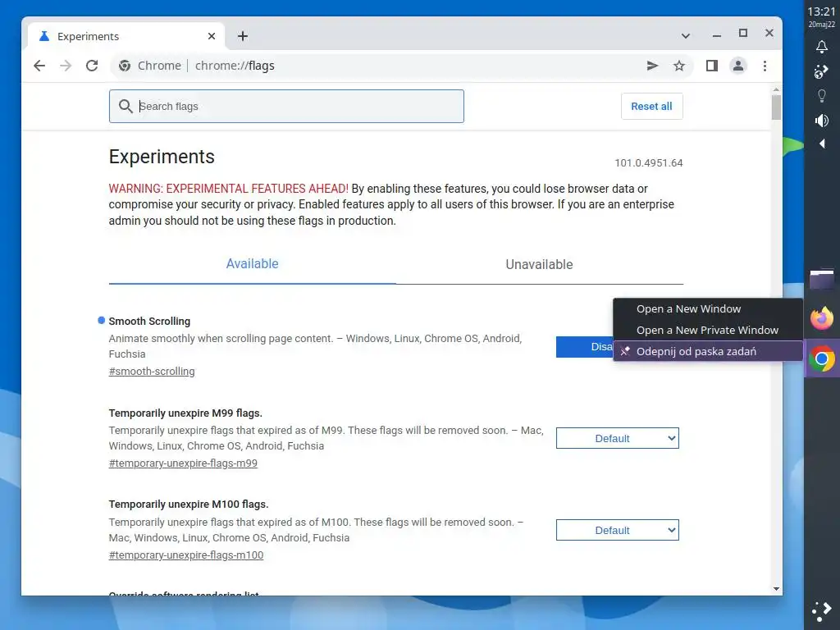Viewport: 840px width, 630px height.
Task: Select Odepnij od paska zadań
Action: click(x=708, y=351)
